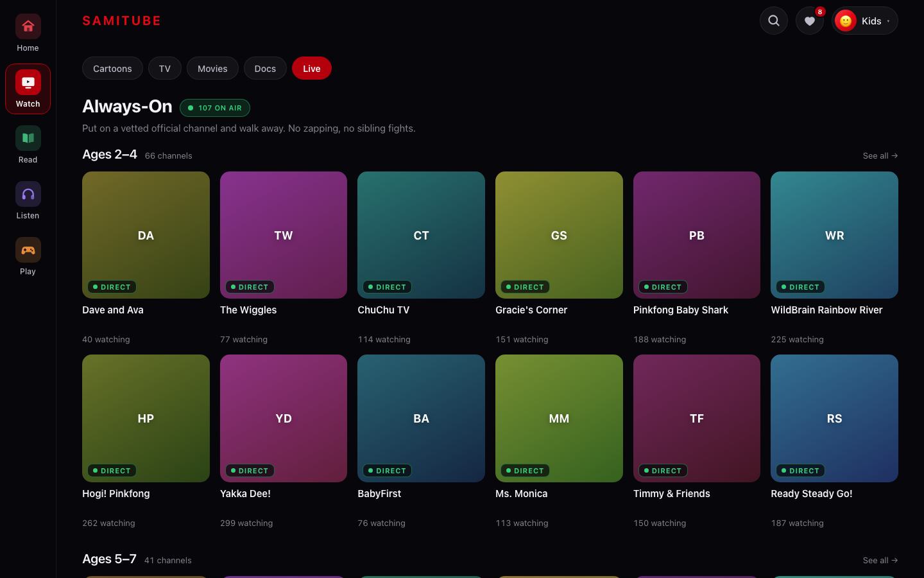Image resolution: width=924 pixels, height=578 pixels.
Task: See all Ages 5–7 channels
Action: [880, 560]
